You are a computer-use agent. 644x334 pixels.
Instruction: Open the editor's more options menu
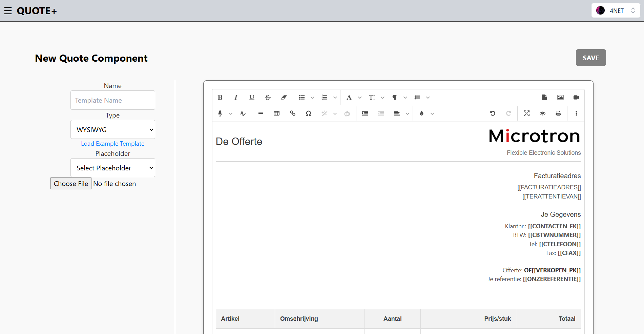[x=576, y=113]
